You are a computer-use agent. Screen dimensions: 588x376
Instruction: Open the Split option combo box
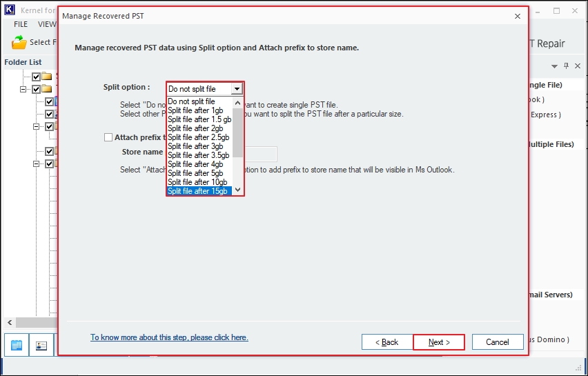[205, 89]
